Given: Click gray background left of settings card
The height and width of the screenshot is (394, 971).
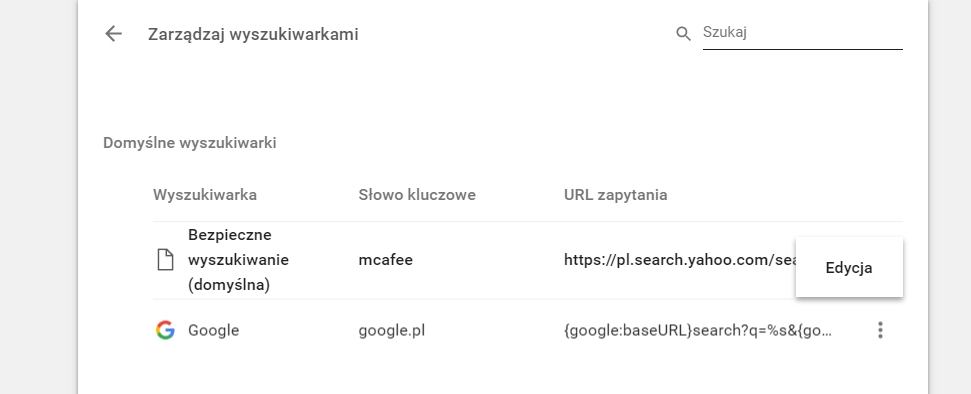Looking at the screenshot, I should (38, 197).
